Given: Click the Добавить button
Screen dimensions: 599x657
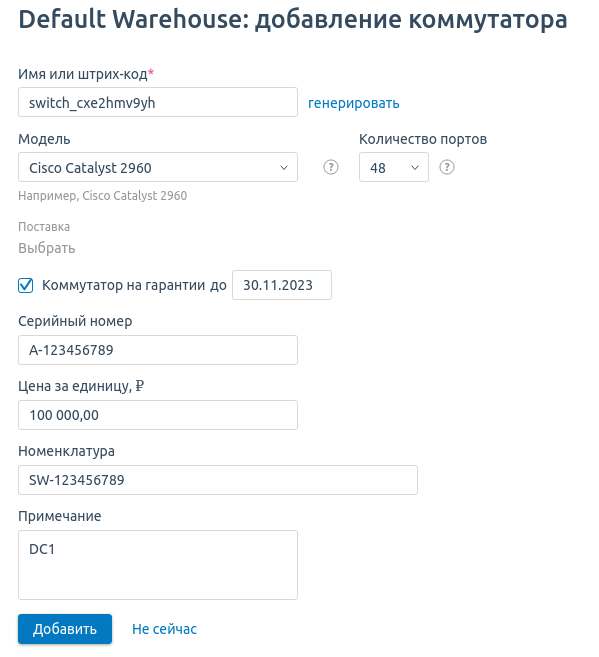Looking at the screenshot, I should (65, 629).
